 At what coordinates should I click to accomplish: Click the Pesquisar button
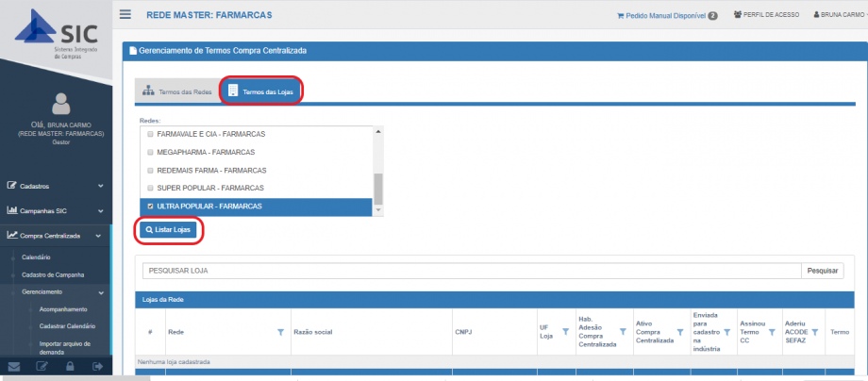click(x=823, y=271)
